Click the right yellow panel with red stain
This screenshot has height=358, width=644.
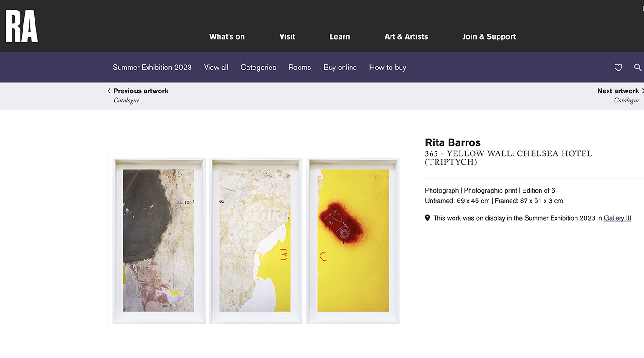[353, 241]
